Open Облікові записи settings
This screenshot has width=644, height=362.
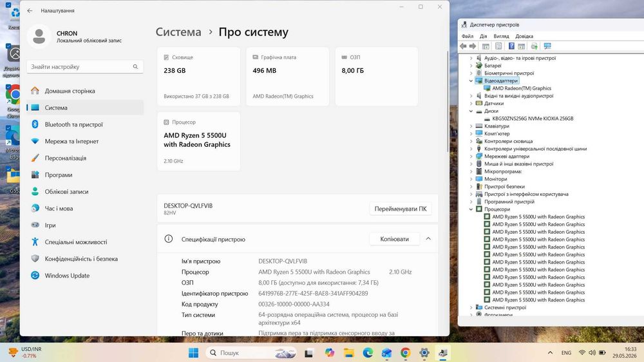85,192
